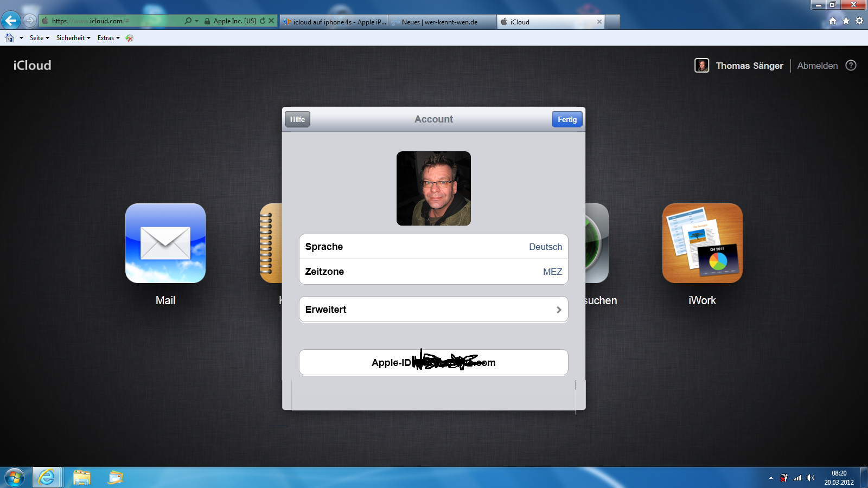Screen dimensions: 868x488
Task: Open the Windows Start orb
Action: pos(15,478)
